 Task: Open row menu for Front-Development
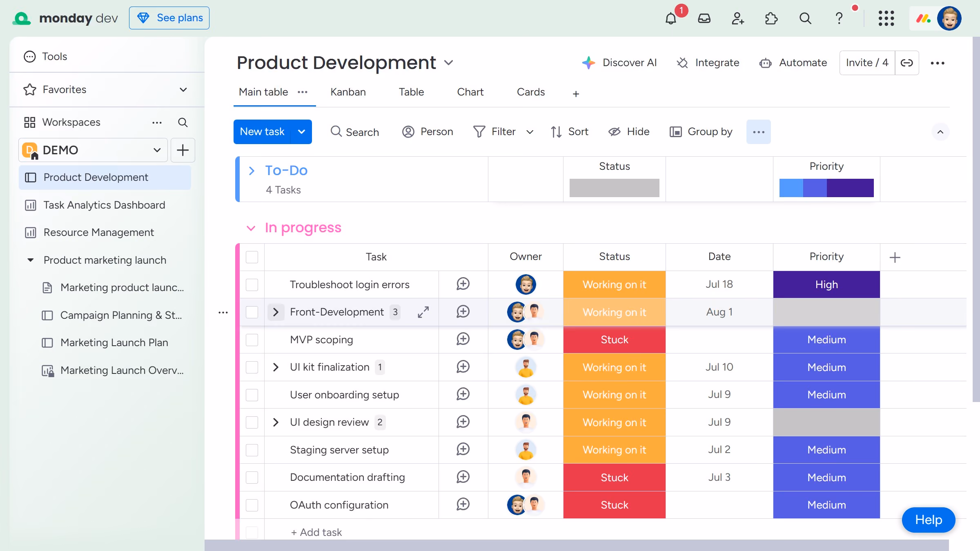[223, 313]
